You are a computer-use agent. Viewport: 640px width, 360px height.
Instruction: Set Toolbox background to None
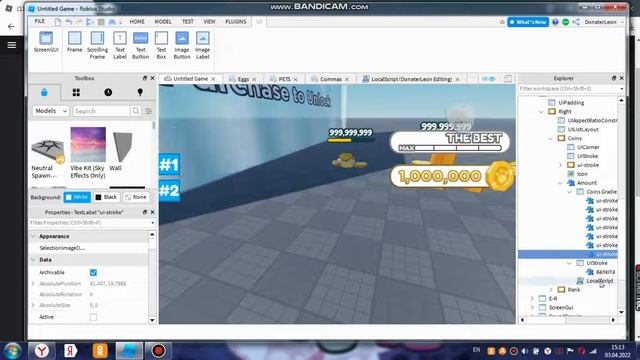136,197
